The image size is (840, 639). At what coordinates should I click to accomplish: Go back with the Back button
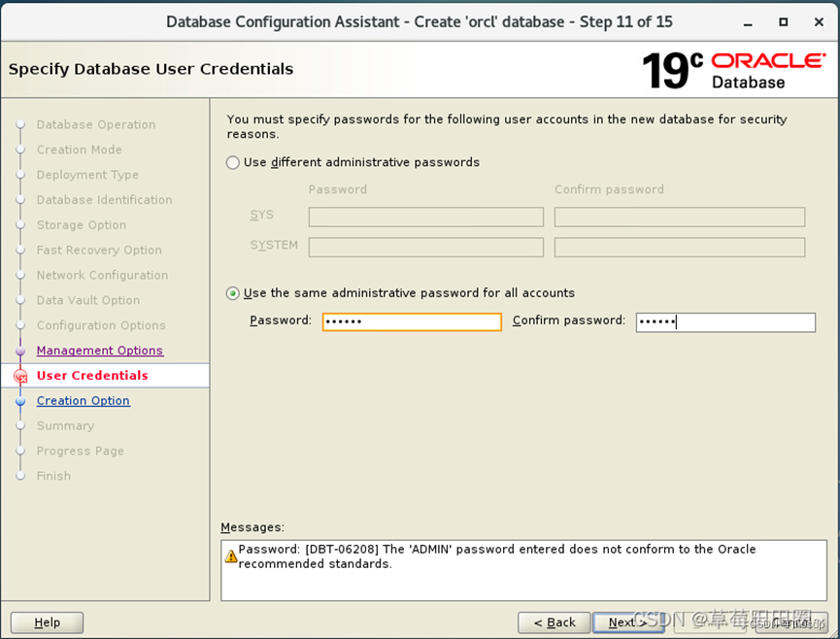554,622
